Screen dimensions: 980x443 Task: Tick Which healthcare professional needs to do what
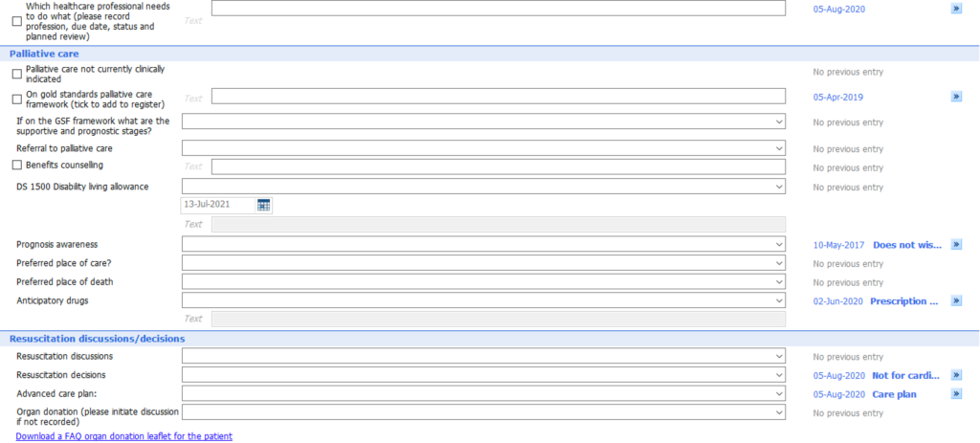point(17,21)
